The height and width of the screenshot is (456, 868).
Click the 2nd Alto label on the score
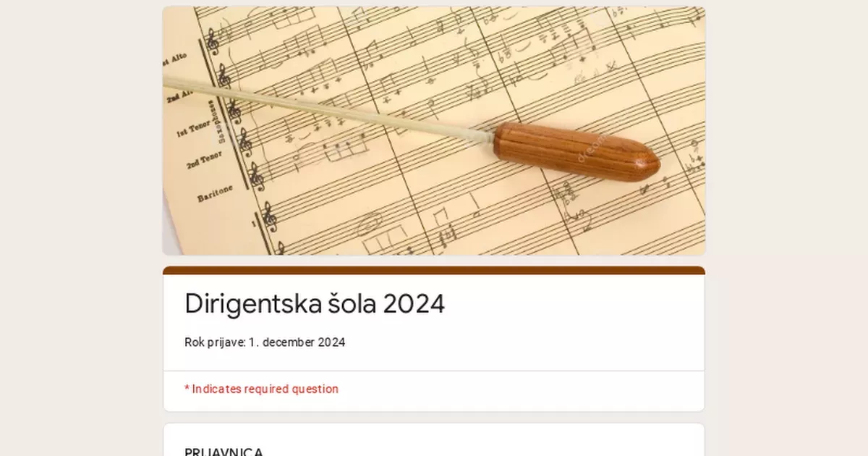click(178, 96)
